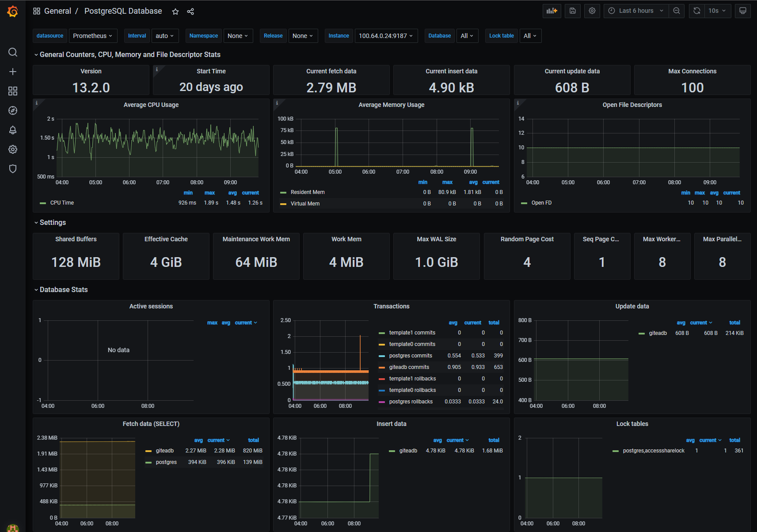
Task: Open the Explore compass icon
Action: tap(13, 110)
